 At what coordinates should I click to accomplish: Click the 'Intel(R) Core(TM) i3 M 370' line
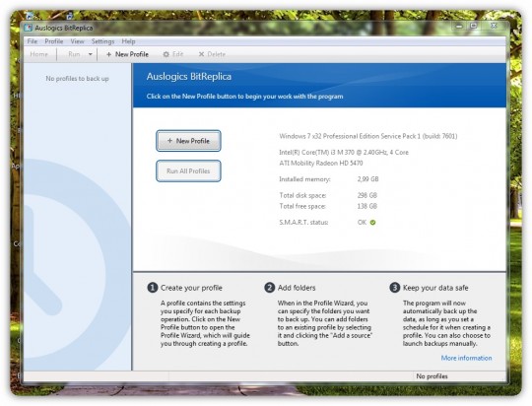tap(344, 153)
